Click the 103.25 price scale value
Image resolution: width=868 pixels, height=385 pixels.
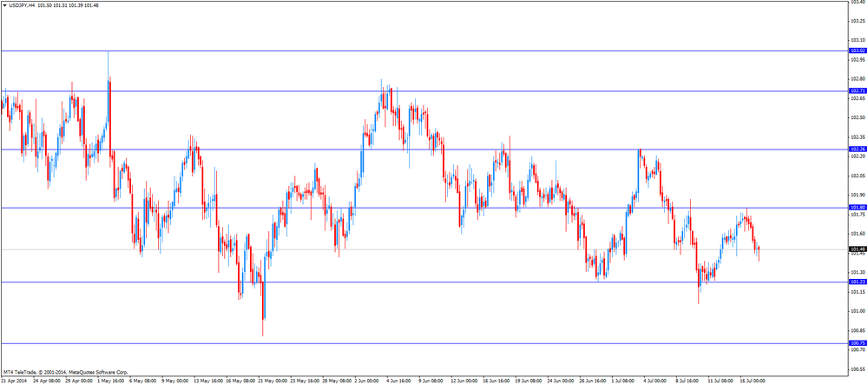click(x=858, y=21)
